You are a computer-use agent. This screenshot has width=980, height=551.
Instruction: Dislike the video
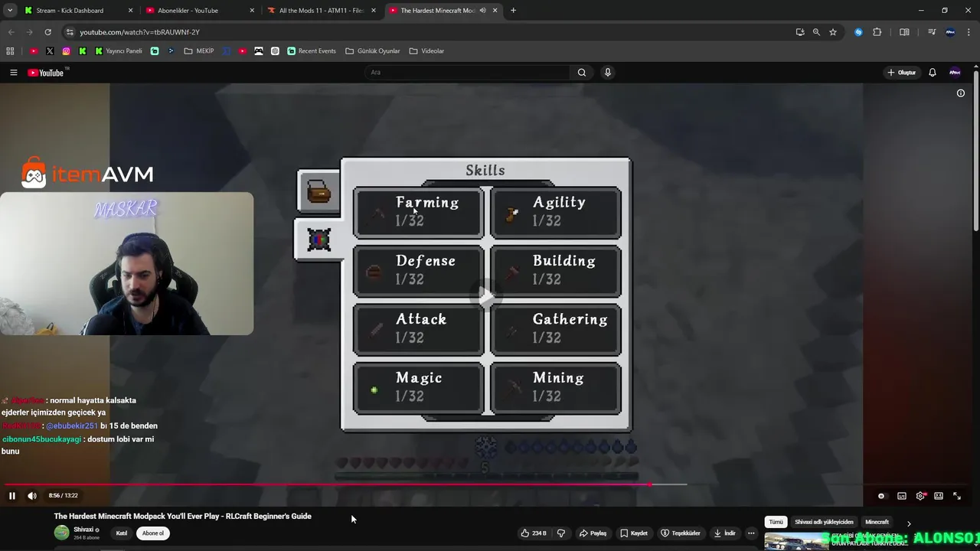pos(561,533)
